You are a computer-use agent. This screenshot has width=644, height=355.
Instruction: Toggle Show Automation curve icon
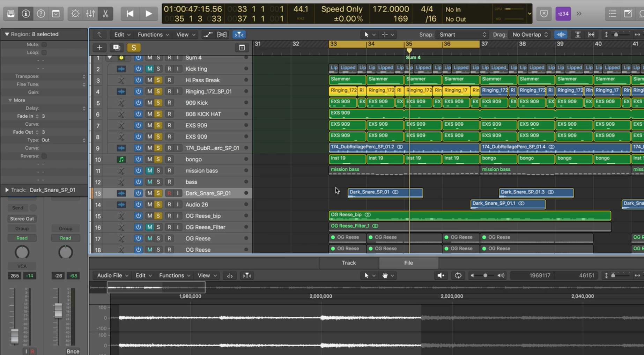tap(208, 35)
